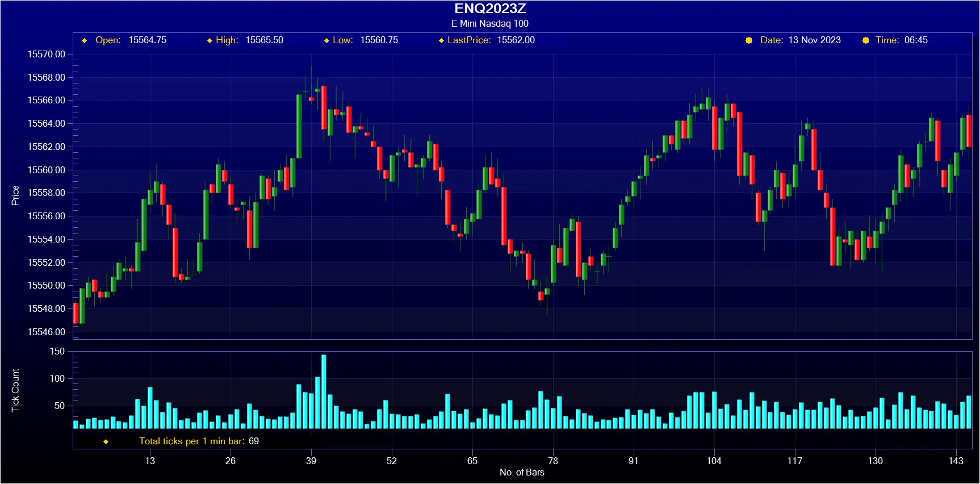Click the 15546.00 price axis tick

(47, 332)
